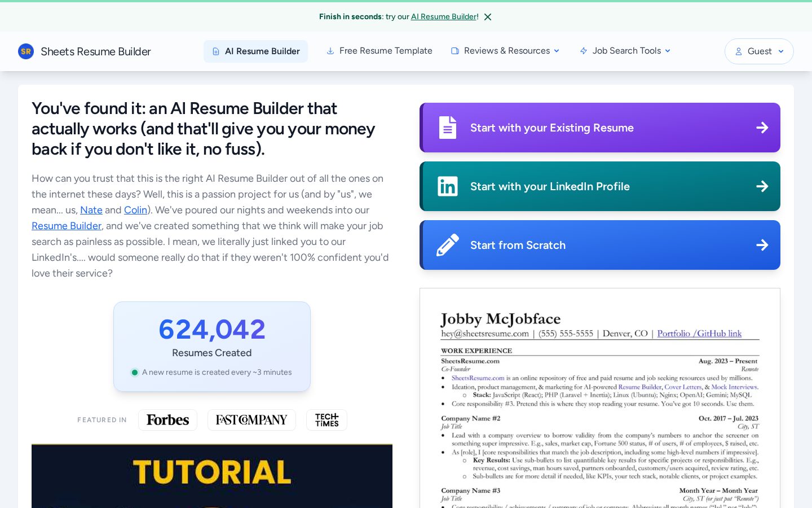The width and height of the screenshot is (812, 508).
Task: Expand the Reviews & Resources chevron
Action: [x=557, y=51]
